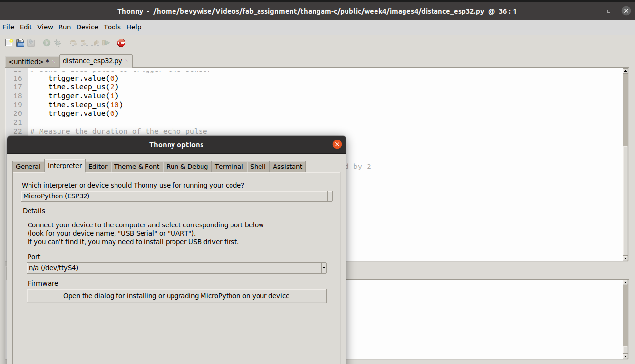Switch to the Assistant options tab
The height and width of the screenshot is (364, 635).
pyautogui.click(x=288, y=167)
